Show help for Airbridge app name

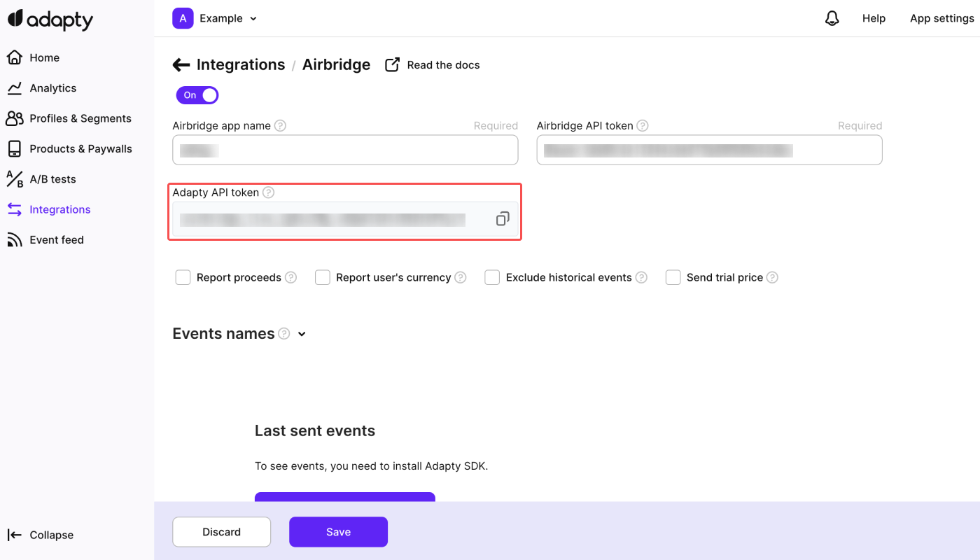point(280,126)
